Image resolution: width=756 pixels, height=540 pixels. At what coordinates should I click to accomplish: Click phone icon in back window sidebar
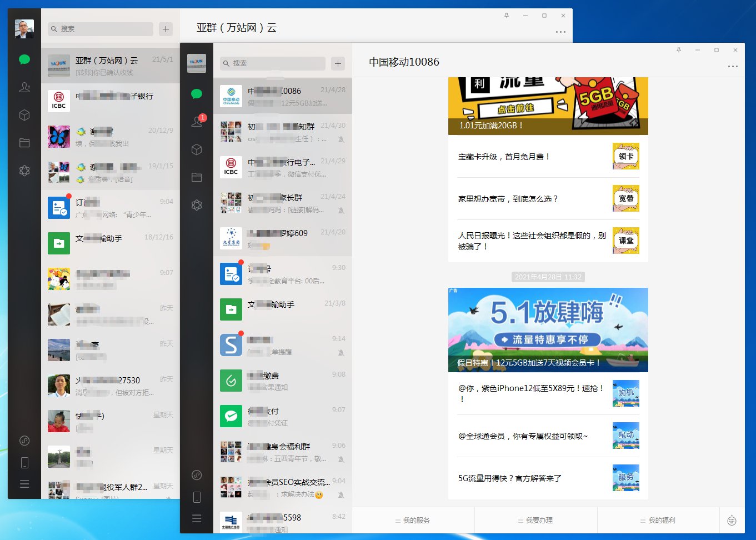tap(24, 463)
